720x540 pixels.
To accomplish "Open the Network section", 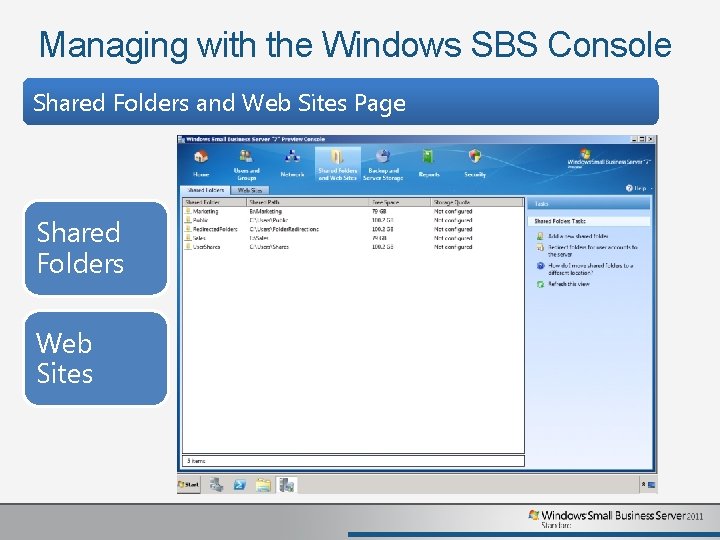I will click(x=292, y=163).
